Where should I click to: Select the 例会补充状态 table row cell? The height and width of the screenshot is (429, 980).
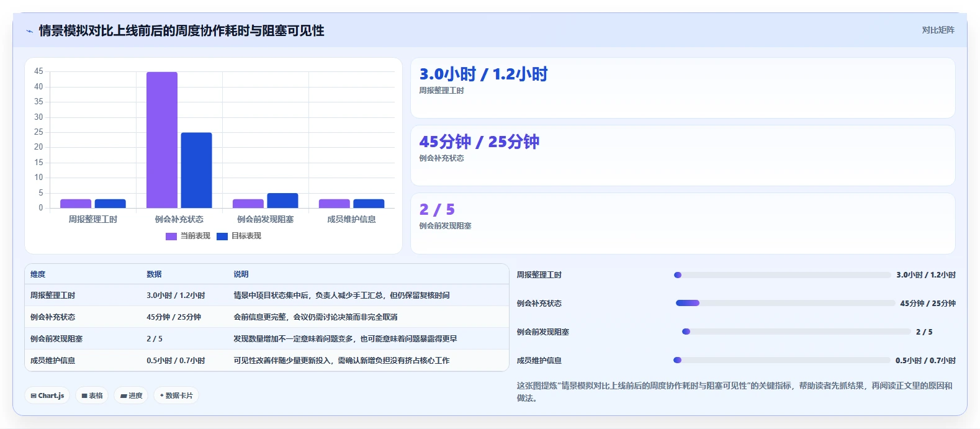click(53, 317)
